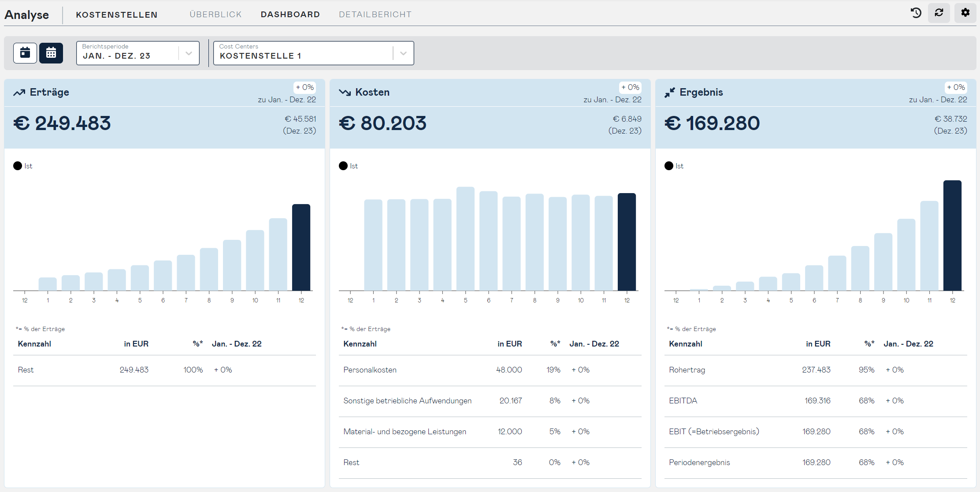Toggle Ist legend in Erträge chart
Viewport: 980px width, 492px height.
[x=23, y=166]
